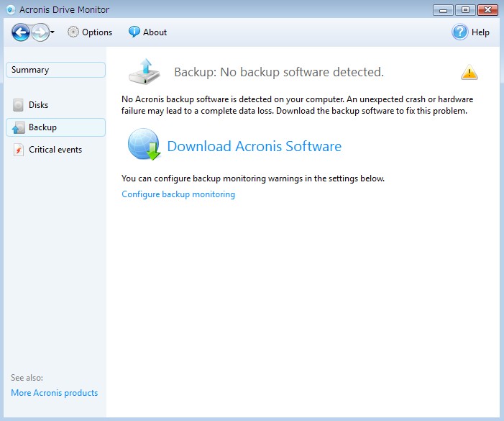This screenshot has height=421, width=504.
Task: Select the Summary sidebar item
Action: point(55,70)
